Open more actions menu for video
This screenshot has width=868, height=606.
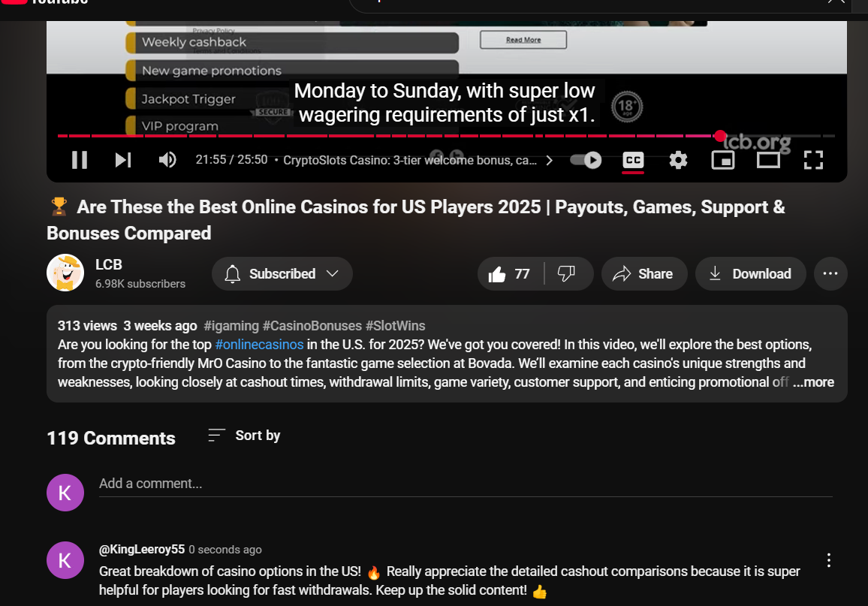830,274
